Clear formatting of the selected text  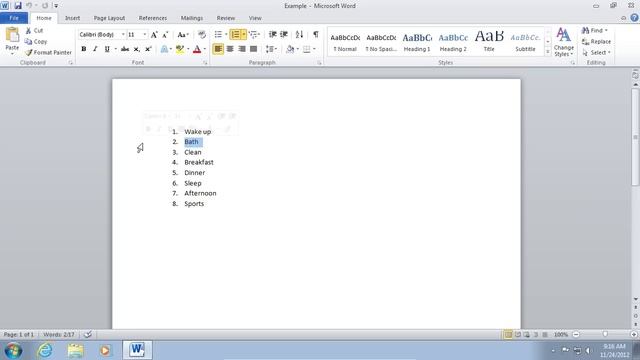[202, 35]
